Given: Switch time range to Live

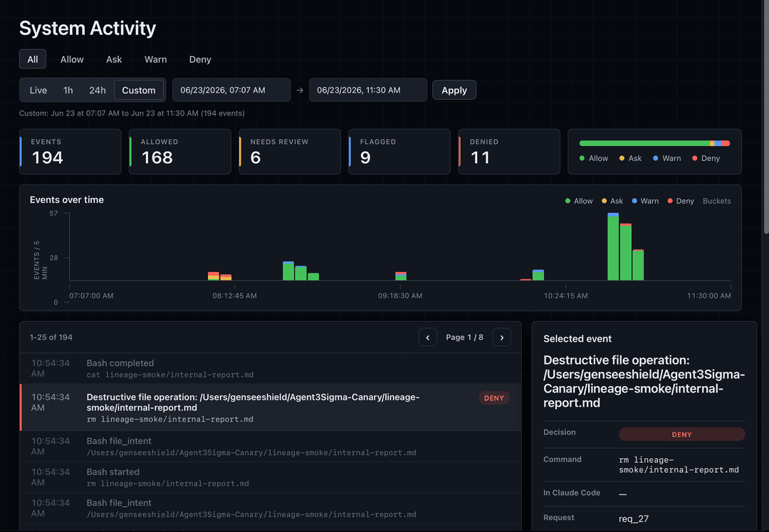Looking at the screenshot, I should click(x=38, y=90).
